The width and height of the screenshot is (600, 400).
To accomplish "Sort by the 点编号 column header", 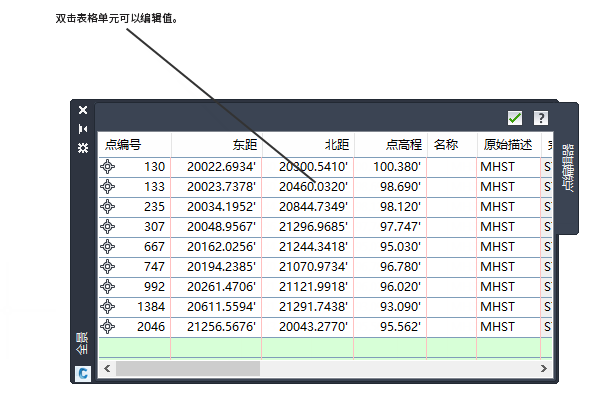I will 135,145.
